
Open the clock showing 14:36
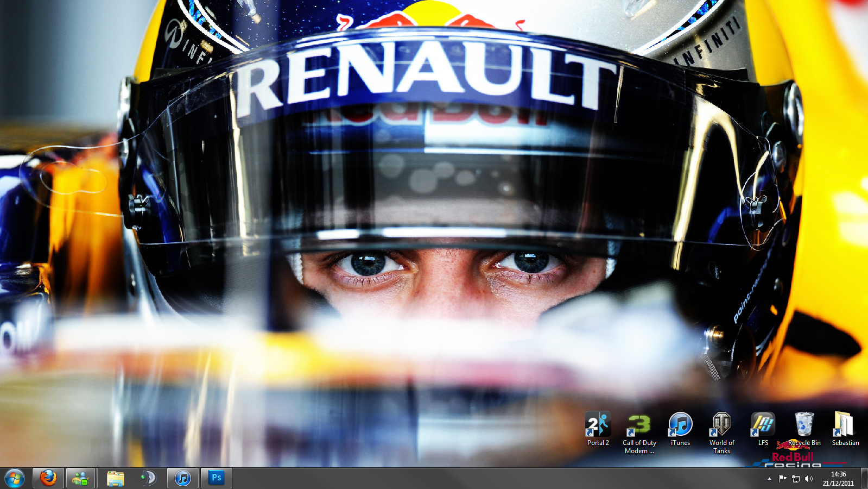tap(838, 479)
